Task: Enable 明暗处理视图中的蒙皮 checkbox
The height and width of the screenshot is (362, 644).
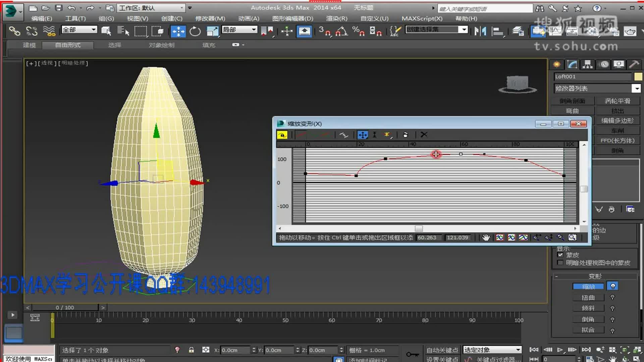Action: (x=560, y=263)
